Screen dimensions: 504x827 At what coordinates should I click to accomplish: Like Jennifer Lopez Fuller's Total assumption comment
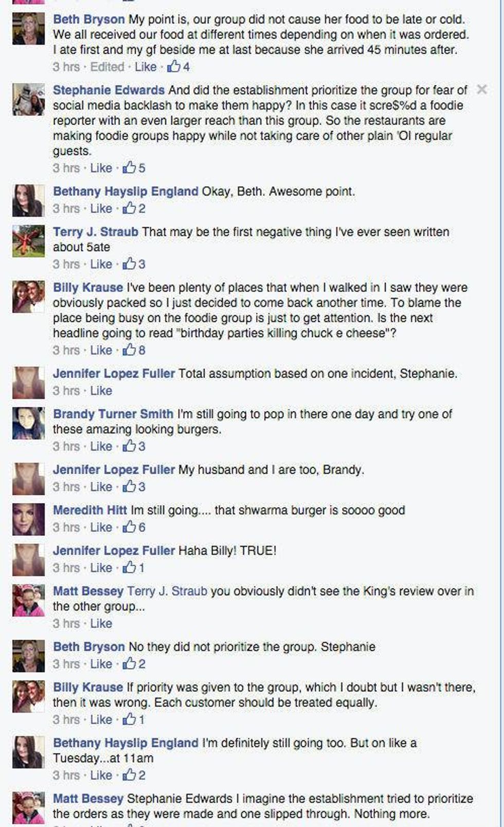click(101, 390)
